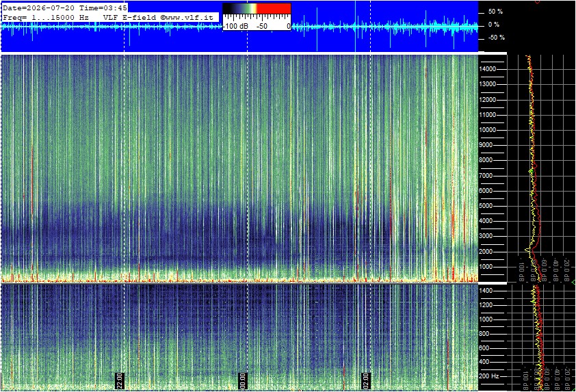Click the 50 % waveform amplitude label
Screen dimensions: 576x392
click(495, 12)
